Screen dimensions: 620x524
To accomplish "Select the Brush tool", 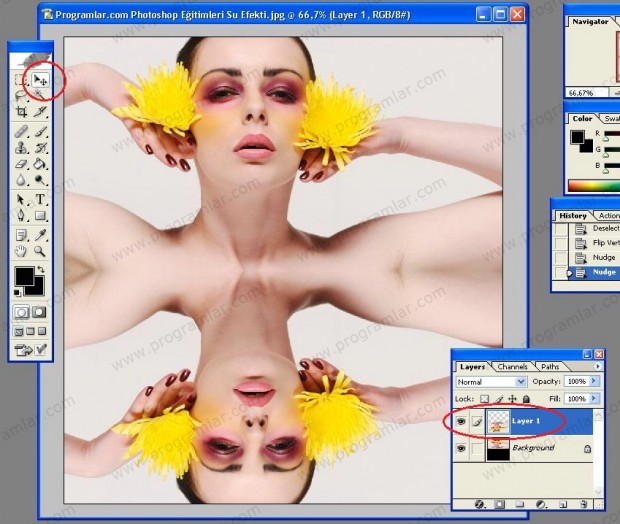I will (40, 131).
